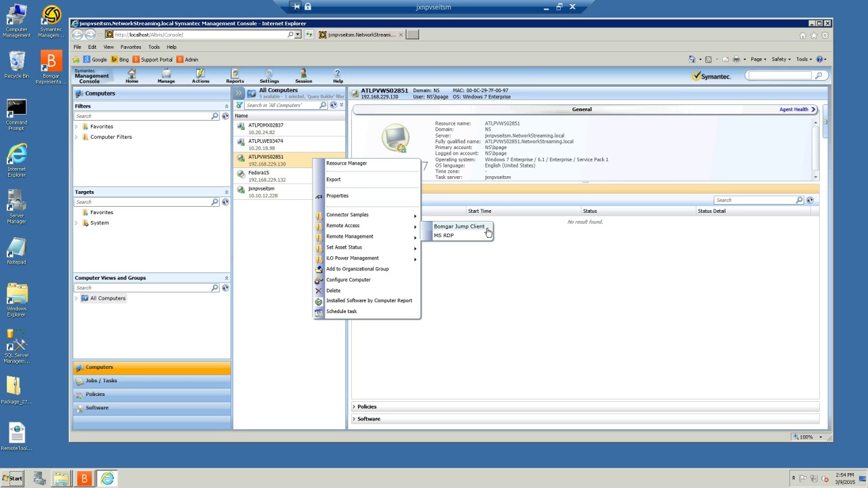Click magnifier in 'Search in All Computers' box
Screen dimensions: 868x488
pyautogui.click(x=323, y=105)
